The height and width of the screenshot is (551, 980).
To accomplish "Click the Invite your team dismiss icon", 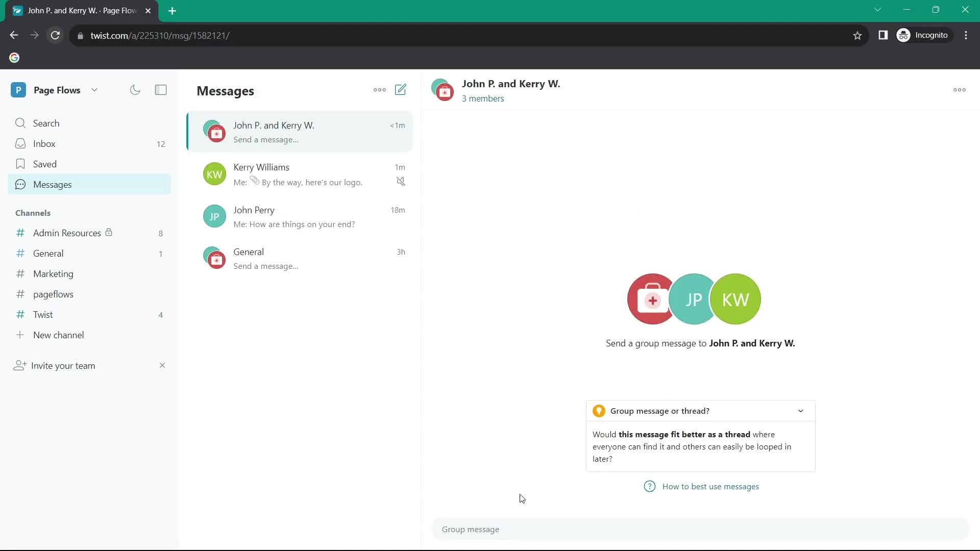I will point(162,365).
